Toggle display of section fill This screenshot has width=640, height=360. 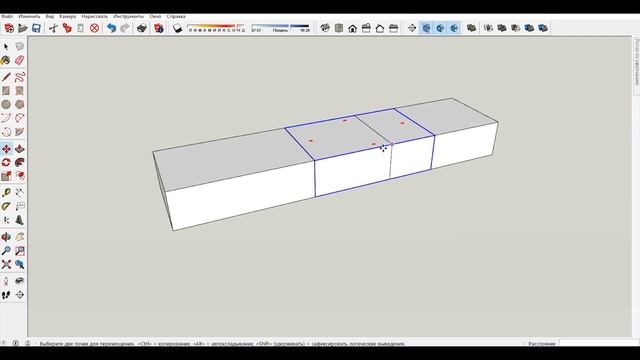point(454,28)
